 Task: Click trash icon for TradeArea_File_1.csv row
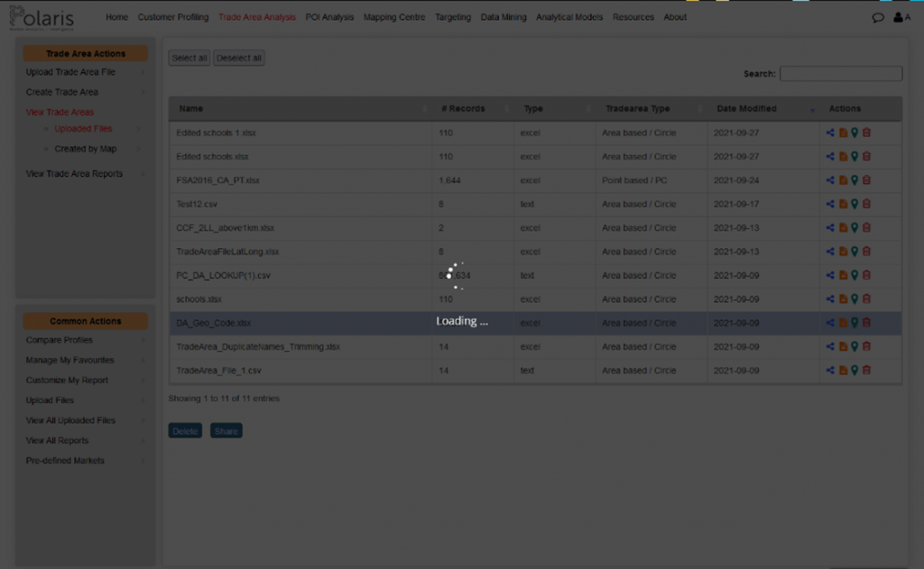(x=867, y=371)
